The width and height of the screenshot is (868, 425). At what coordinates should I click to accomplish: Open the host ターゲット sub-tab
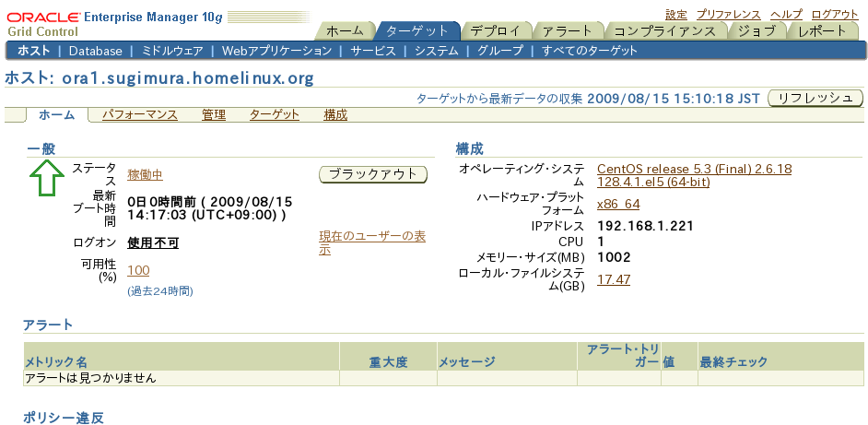coord(275,114)
